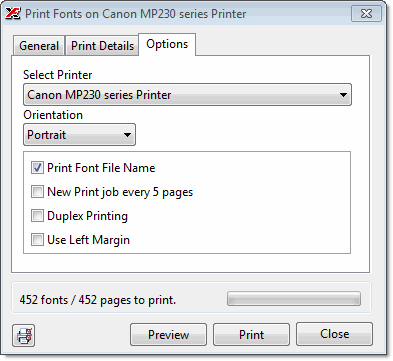Viewport: 393px width, 361px height.
Task: Click the app logo in title bar
Action: tap(13, 14)
